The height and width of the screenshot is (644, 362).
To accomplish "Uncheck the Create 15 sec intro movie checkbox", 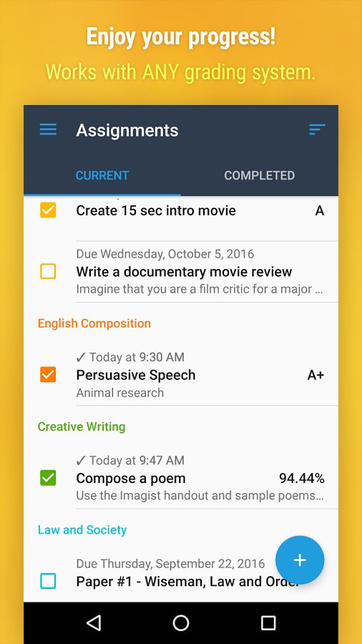I will (48, 210).
